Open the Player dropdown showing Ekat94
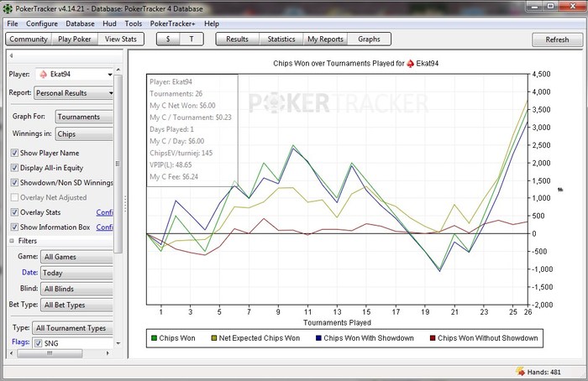 [x=74, y=74]
